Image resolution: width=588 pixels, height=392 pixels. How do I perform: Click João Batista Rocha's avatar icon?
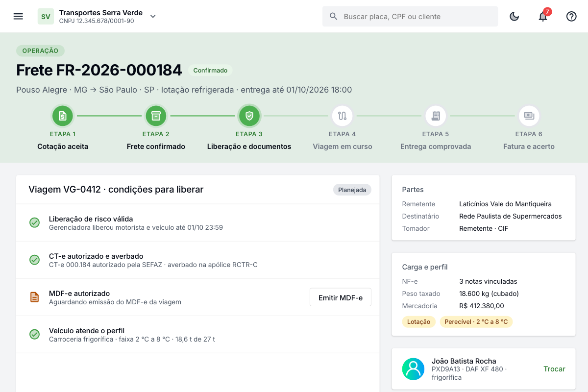tap(413, 369)
